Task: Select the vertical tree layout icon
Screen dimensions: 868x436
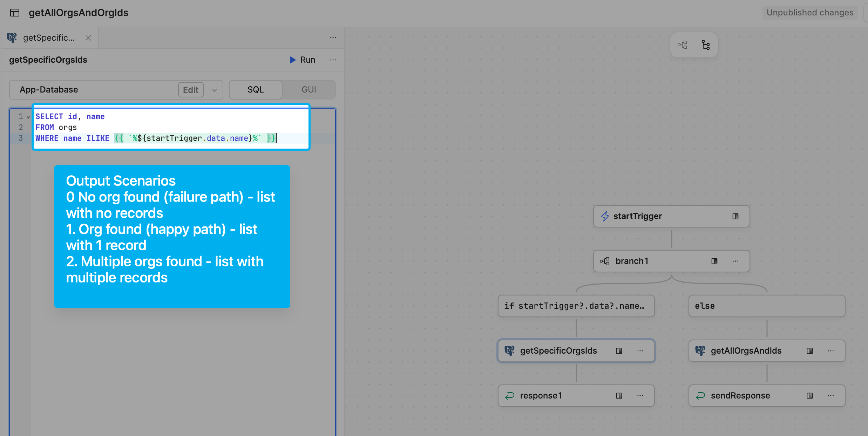Action: [706, 45]
